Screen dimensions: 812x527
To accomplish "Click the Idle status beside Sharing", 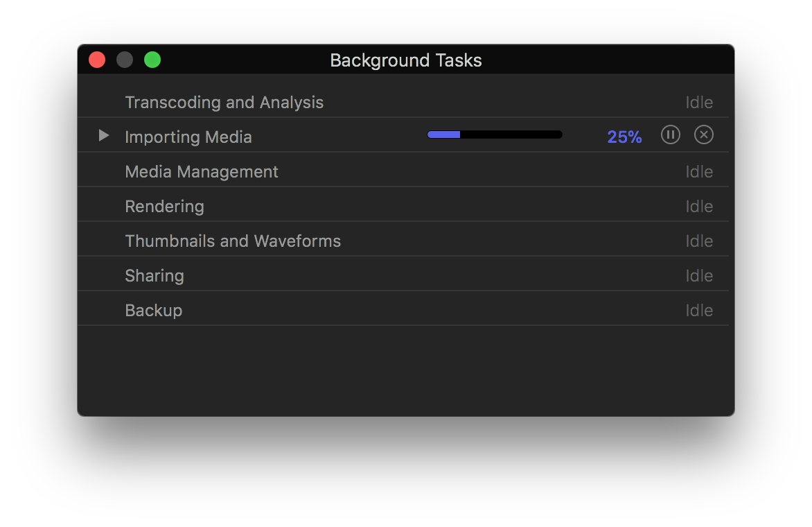I will click(699, 276).
